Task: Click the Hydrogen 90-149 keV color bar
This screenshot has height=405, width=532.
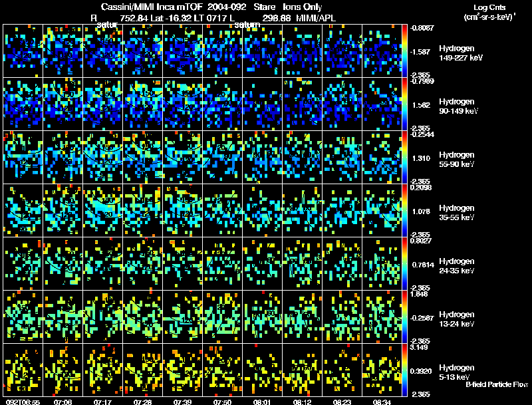Action: tap(404, 104)
